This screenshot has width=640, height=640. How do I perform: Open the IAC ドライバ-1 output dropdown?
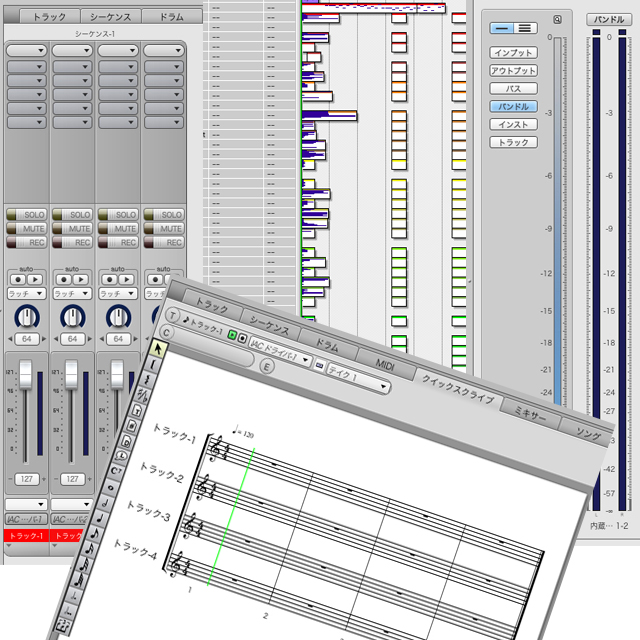tap(281, 351)
